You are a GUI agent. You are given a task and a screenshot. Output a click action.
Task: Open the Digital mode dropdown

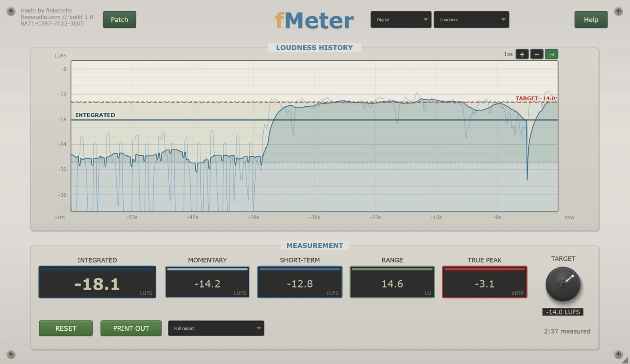coord(401,20)
